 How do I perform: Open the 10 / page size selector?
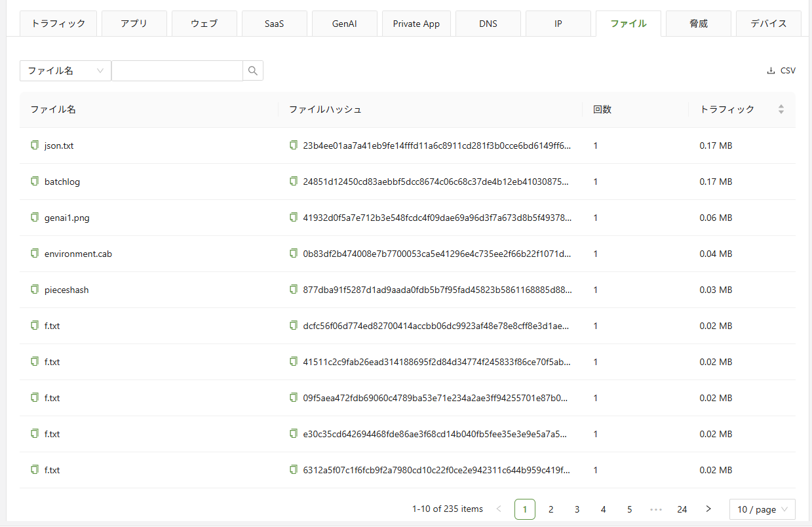pyautogui.click(x=762, y=509)
